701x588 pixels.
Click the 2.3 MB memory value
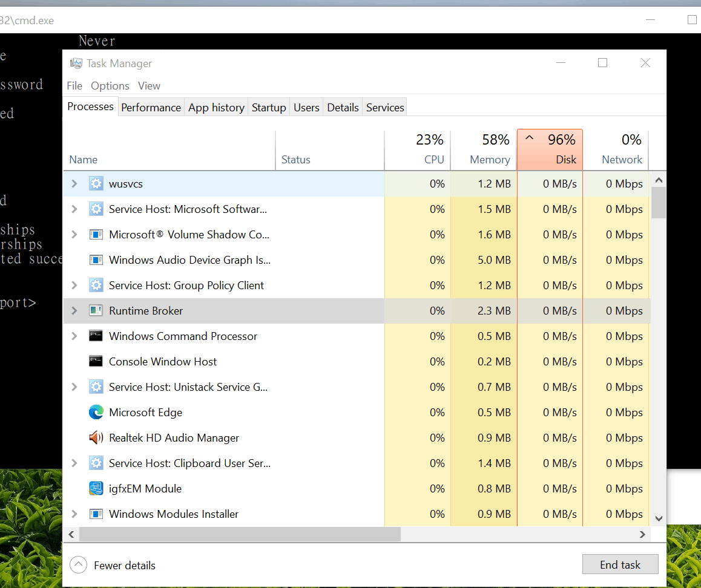(494, 310)
